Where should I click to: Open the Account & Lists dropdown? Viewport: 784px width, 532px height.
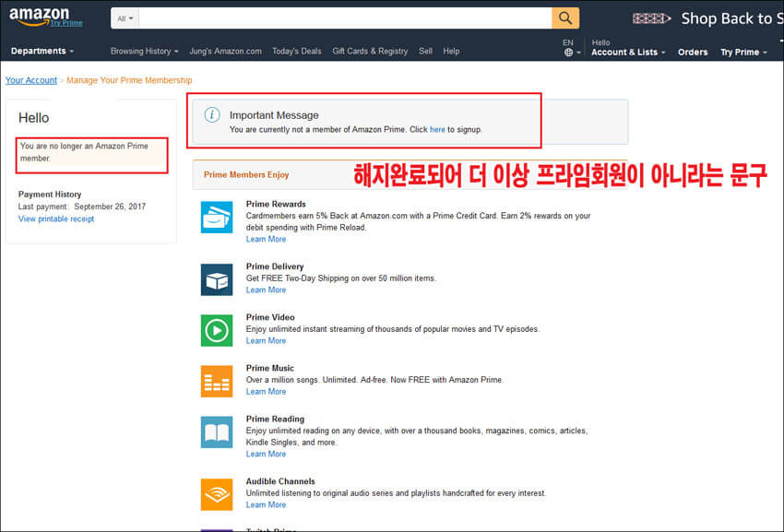[628, 52]
